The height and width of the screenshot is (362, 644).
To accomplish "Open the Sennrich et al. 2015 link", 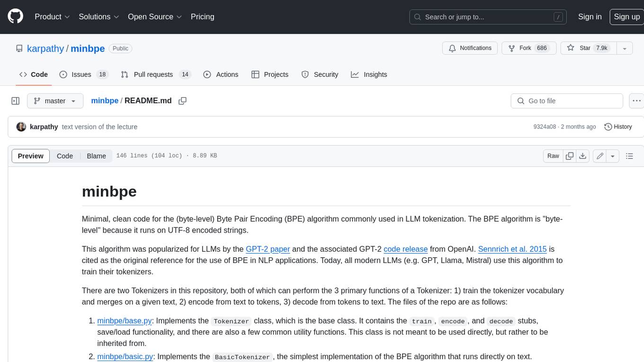I will pyautogui.click(x=512, y=249).
